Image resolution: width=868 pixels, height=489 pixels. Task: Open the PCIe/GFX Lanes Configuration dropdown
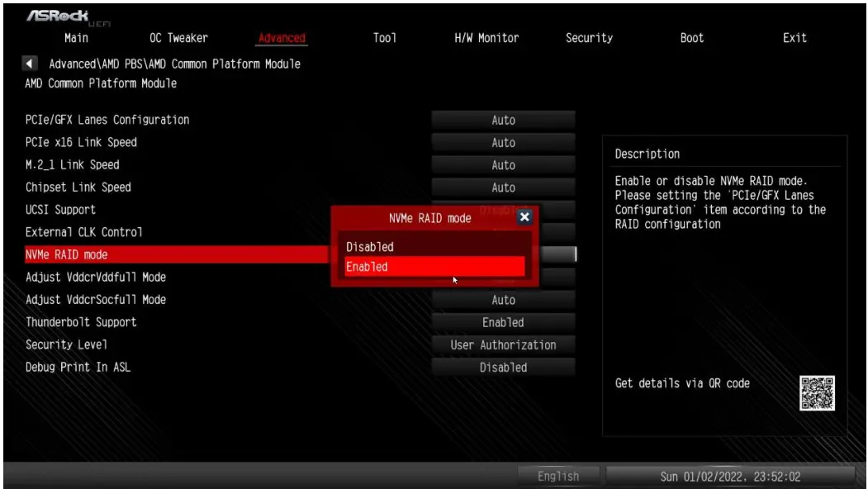coord(503,120)
